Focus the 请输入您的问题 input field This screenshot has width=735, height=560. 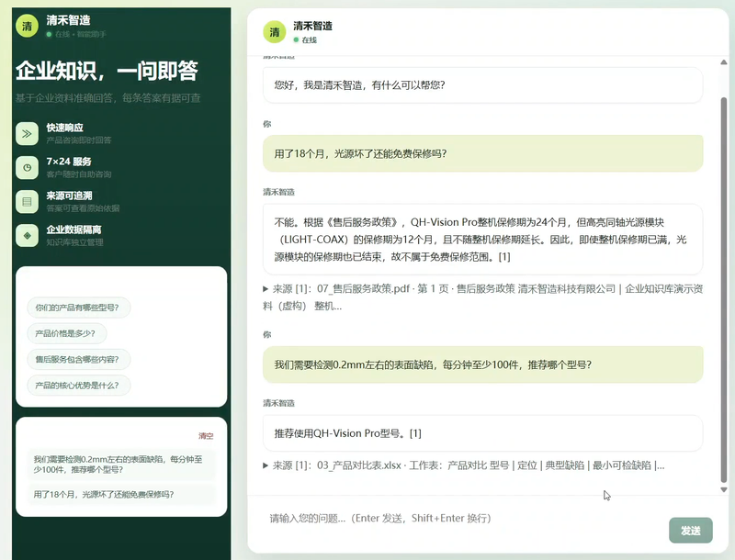point(464,519)
